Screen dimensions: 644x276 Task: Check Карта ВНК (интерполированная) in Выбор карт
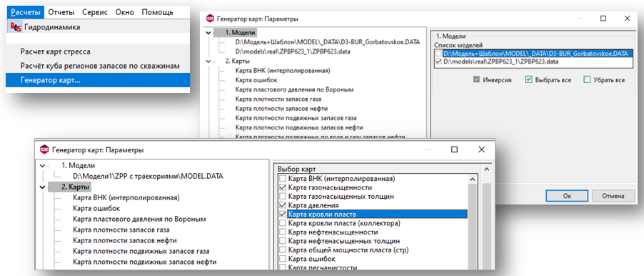tap(282, 179)
